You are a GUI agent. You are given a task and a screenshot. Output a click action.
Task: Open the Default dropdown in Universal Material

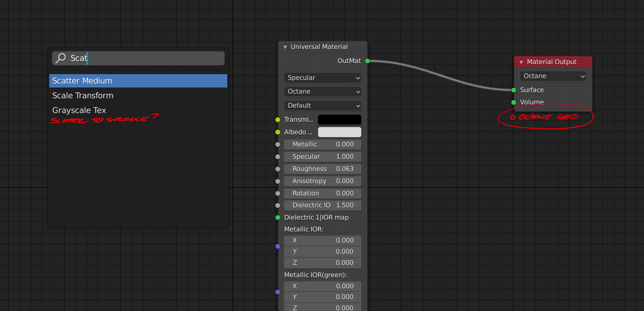323,105
